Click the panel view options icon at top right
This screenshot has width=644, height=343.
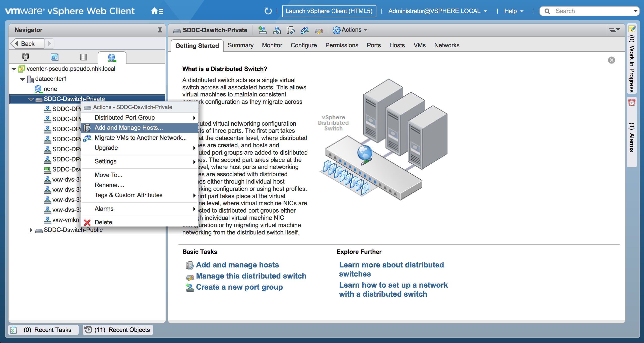point(614,30)
